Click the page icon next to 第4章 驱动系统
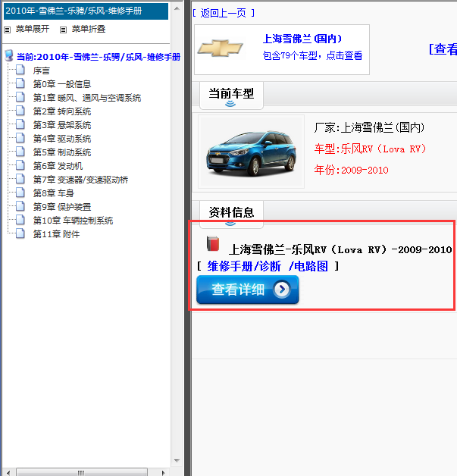 pyautogui.click(x=20, y=138)
